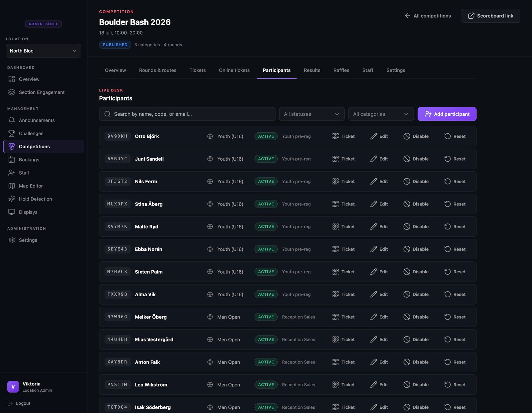
Task: Click the Logout link
Action: point(19,403)
